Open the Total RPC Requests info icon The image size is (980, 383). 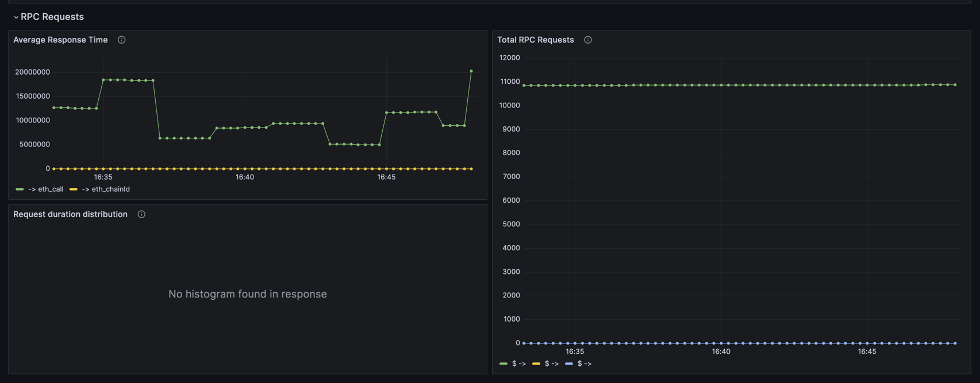[x=587, y=40]
